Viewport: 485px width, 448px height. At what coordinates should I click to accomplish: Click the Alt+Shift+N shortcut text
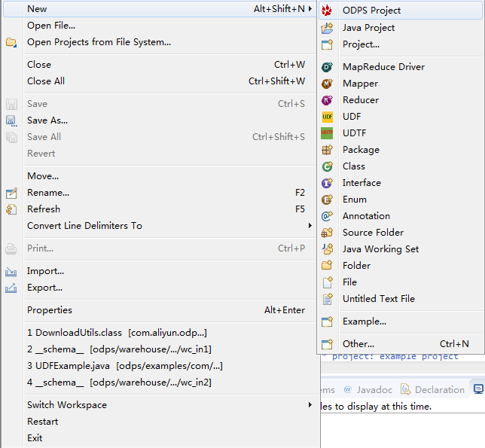click(279, 9)
